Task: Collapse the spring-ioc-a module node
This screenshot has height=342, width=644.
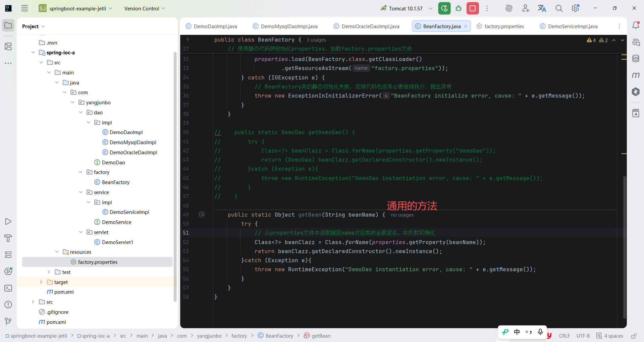Action: coord(33,53)
